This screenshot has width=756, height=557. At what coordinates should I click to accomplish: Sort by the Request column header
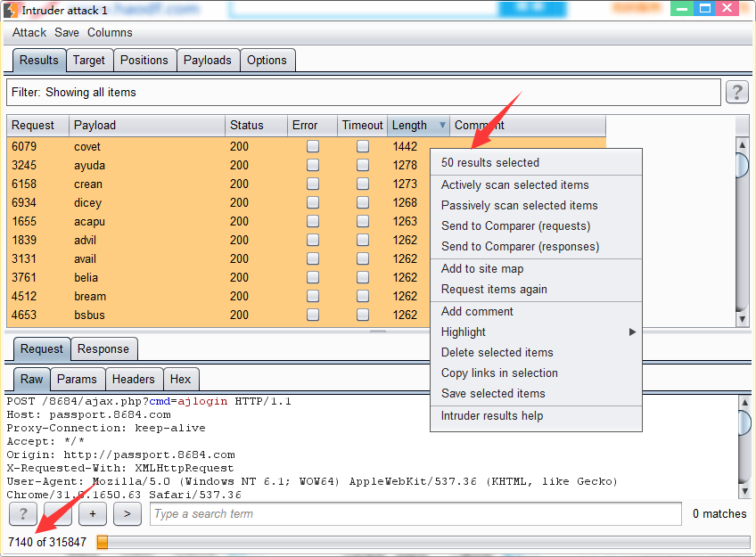[x=38, y=126]
